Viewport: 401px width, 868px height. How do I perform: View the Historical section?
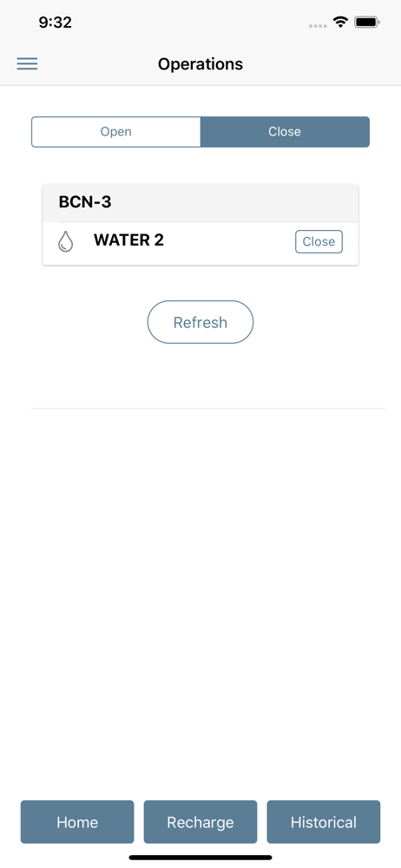(324, 822)
